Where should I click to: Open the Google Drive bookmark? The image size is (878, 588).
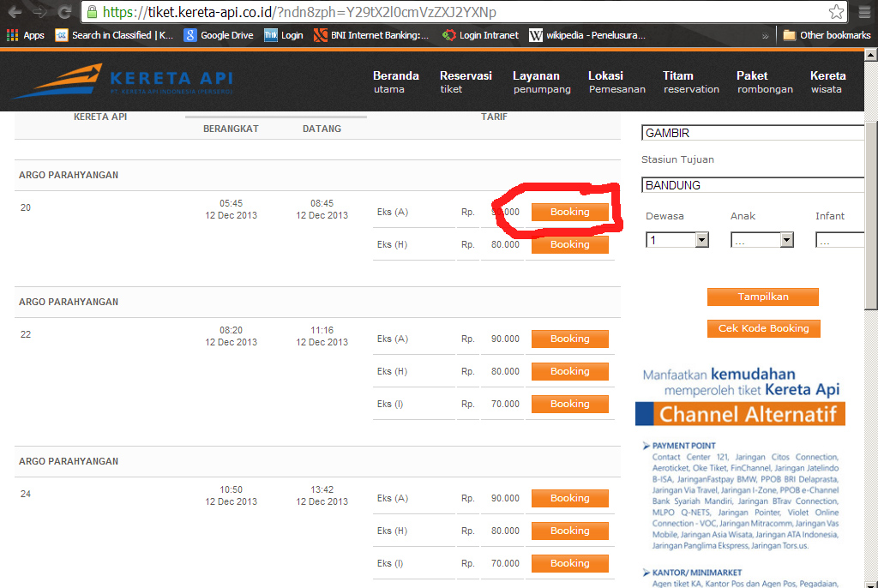(219, 35)
